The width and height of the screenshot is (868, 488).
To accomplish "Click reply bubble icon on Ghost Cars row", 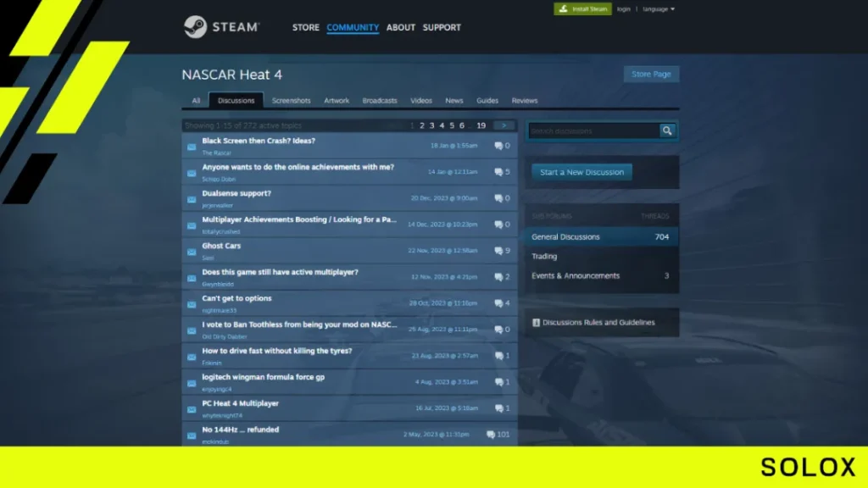I will pos(498,251).
